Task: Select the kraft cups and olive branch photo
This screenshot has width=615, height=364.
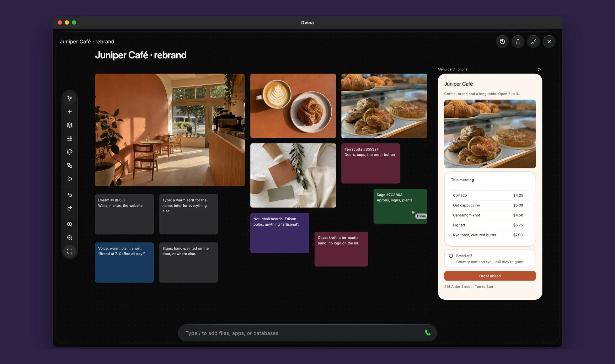Action: click(x=293, y=175)
